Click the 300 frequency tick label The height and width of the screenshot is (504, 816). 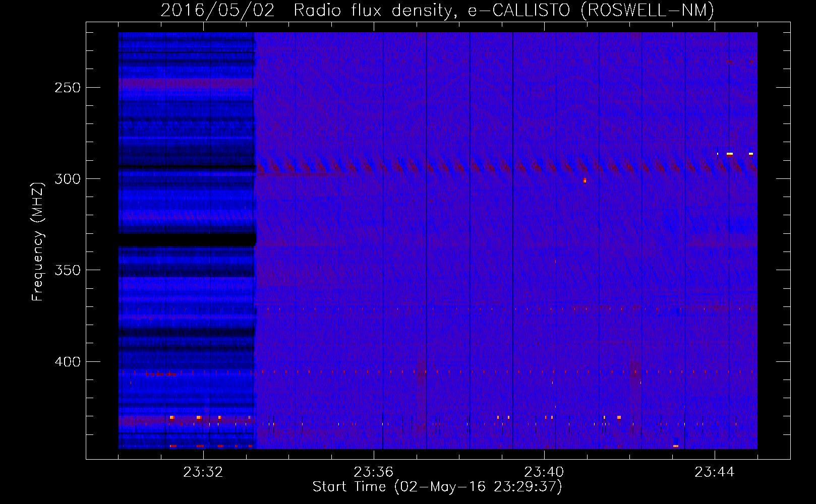click(x=68, y=179)
